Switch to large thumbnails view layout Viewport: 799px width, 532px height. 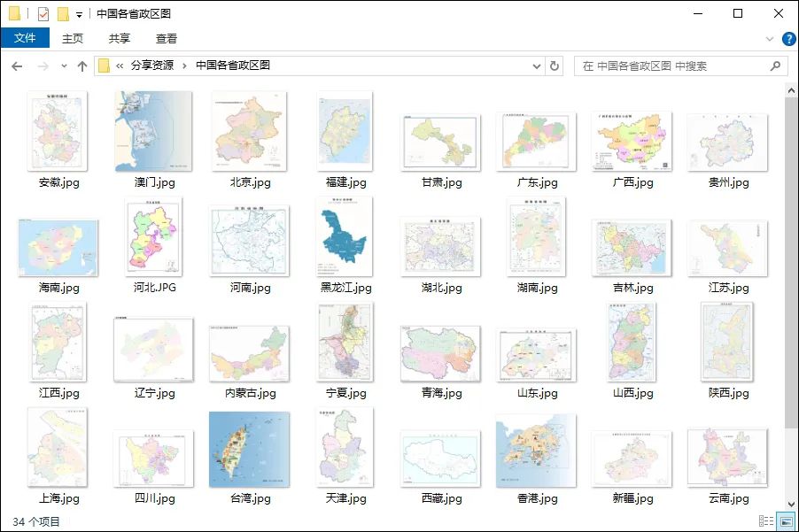(787, 521)
